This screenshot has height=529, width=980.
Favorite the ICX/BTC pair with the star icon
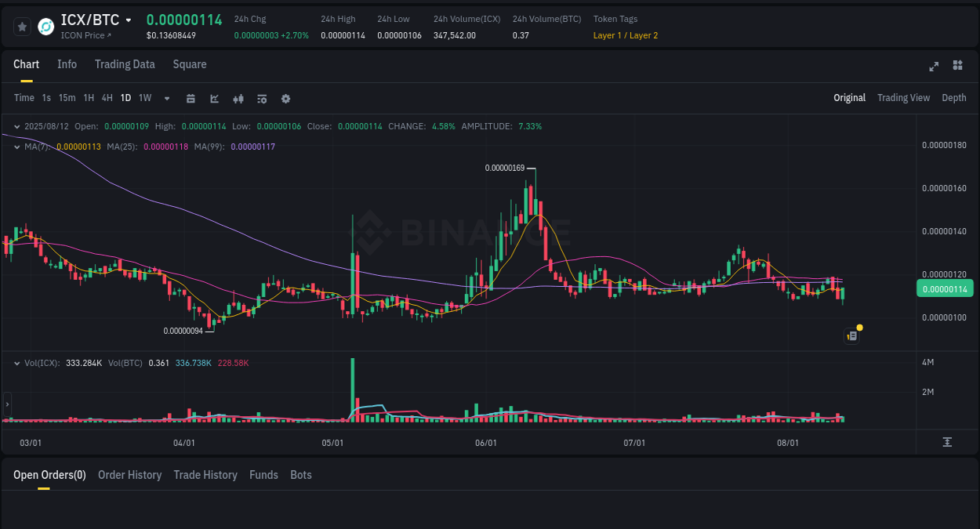point(21,26)
